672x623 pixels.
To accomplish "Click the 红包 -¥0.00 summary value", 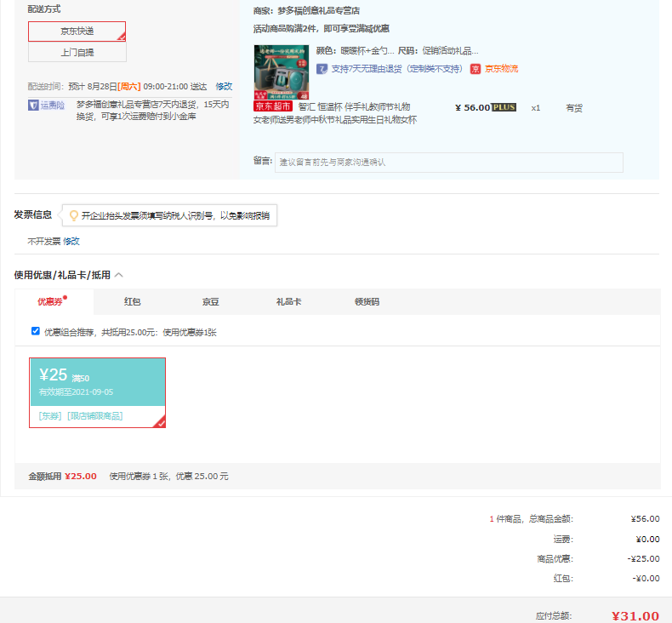I will [646, 579].
